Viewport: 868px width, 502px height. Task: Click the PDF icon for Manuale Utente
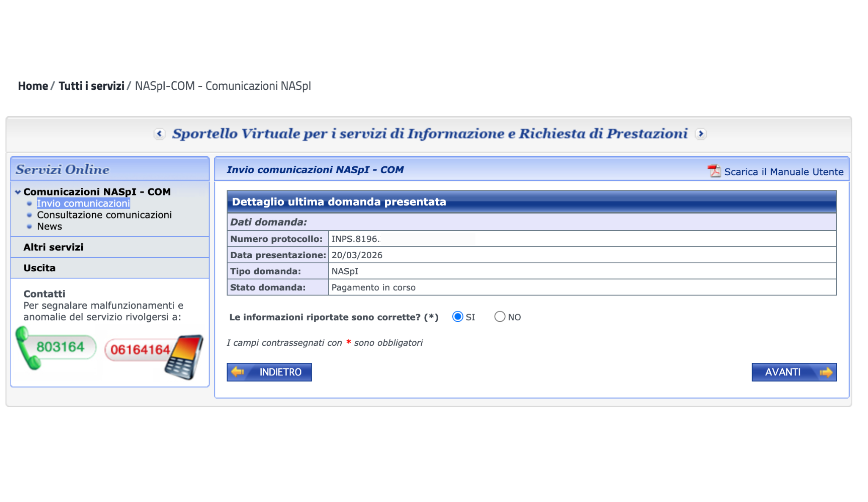pos(714,171)
